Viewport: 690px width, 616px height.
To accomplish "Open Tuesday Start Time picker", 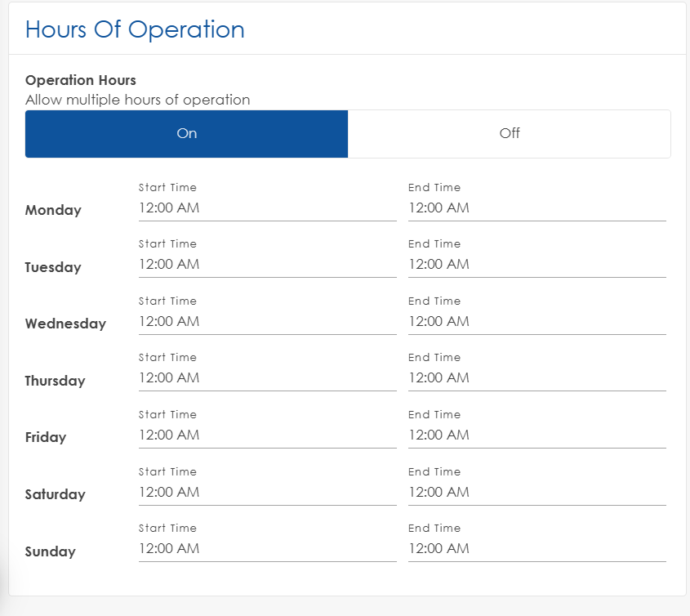I will 267,265.
